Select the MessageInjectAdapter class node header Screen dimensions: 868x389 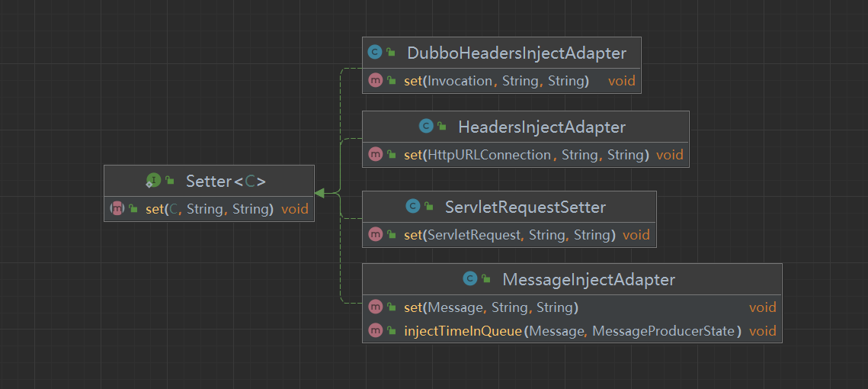tap(588, 279)
